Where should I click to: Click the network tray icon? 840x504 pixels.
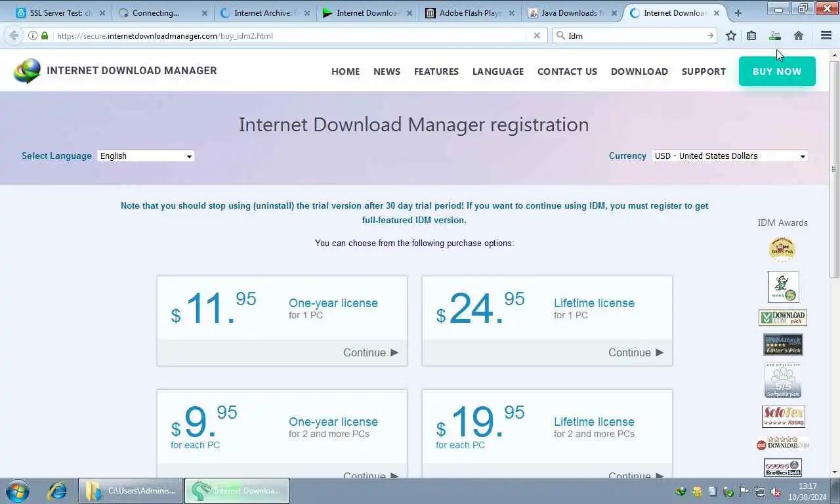click(760, 491)
